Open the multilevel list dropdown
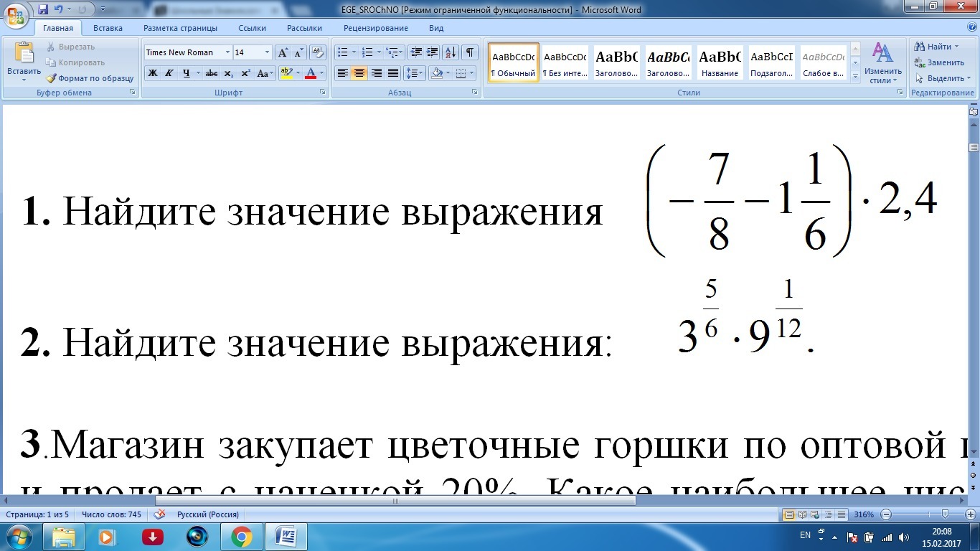Viewport: 980px width, 551px height. pyautogui.click(x=394, y=52)
